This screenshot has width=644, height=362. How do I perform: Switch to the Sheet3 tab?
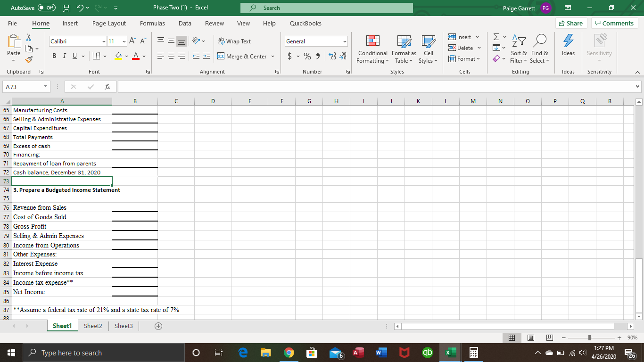coord(124,326)
